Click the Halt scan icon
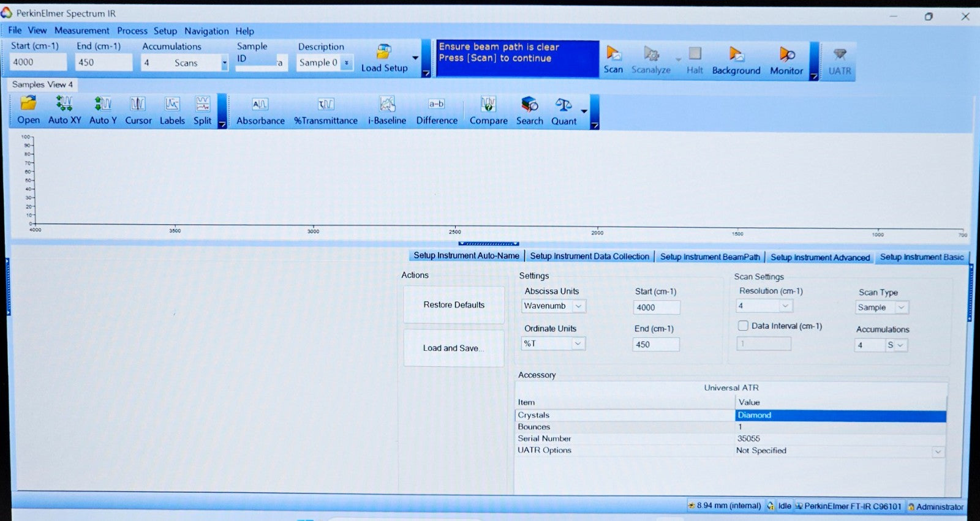Screen dimensions: 980x521 pos(695,54)
